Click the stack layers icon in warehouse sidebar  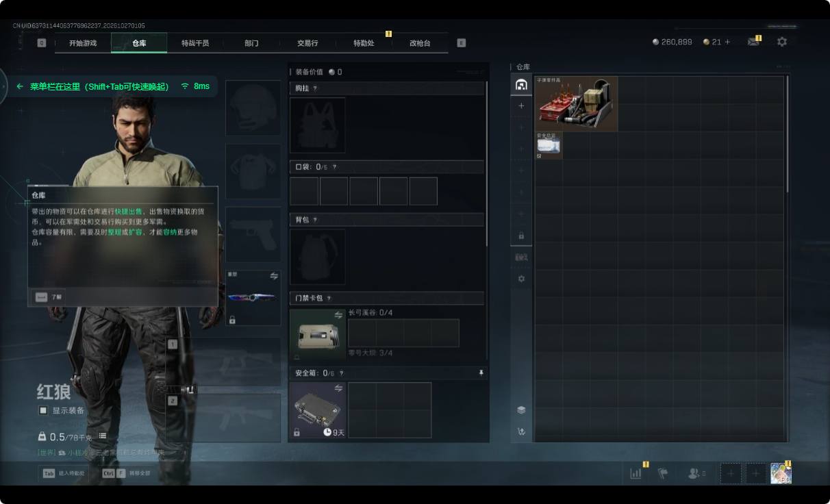click(521, 410)
